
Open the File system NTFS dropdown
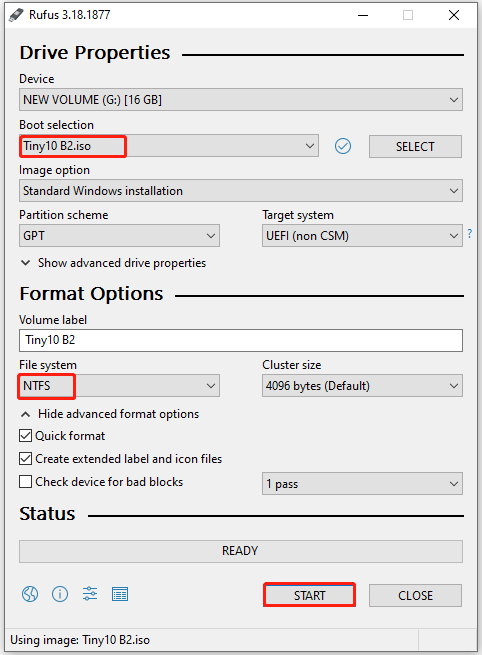[119, 386]
